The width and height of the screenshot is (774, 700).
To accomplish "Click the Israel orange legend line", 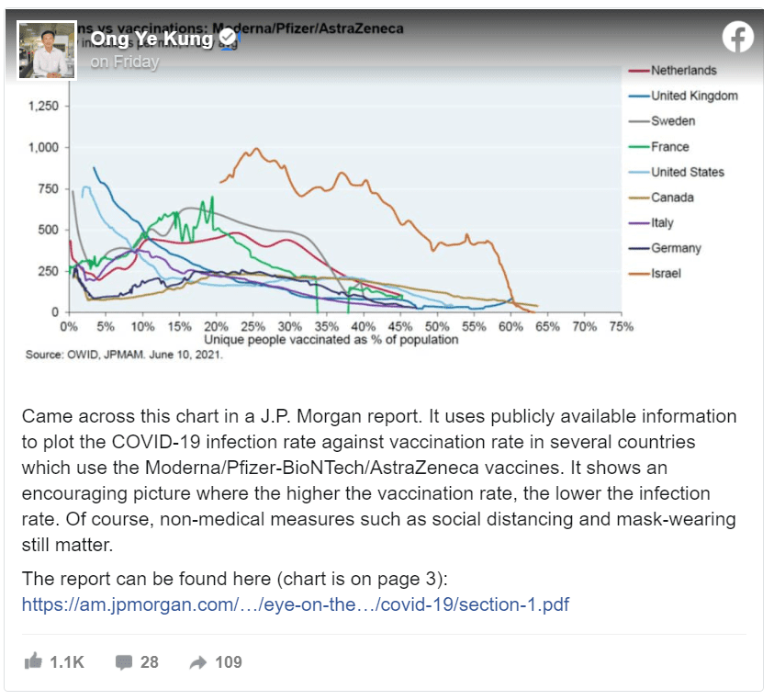I will (639, 274).
